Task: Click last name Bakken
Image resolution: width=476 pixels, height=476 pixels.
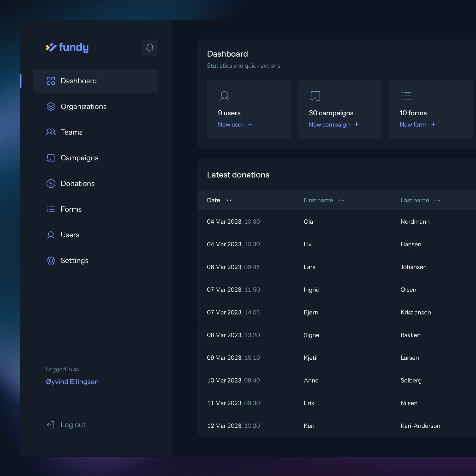Action: (410, 335)
